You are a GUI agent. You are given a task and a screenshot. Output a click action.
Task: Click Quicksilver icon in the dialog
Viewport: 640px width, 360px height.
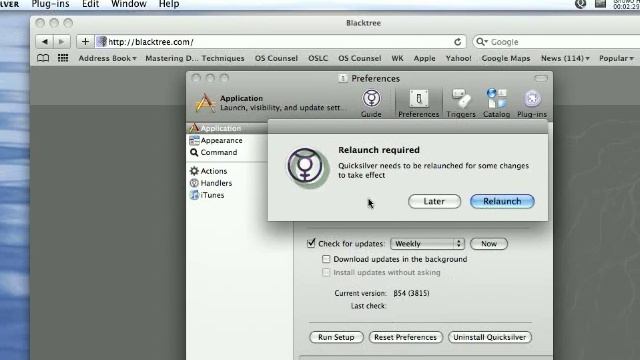coord(307,168)
